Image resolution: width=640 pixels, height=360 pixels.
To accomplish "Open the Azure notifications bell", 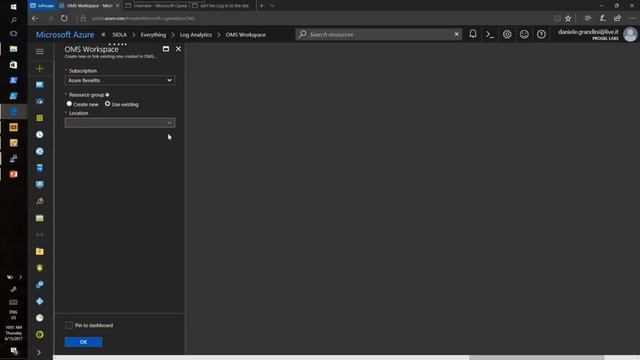I will click(473, 34).
